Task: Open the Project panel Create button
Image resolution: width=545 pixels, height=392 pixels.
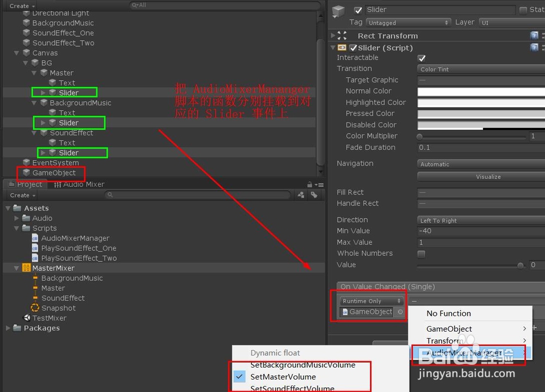Action: pyautogui.click(x=22, y=195)
